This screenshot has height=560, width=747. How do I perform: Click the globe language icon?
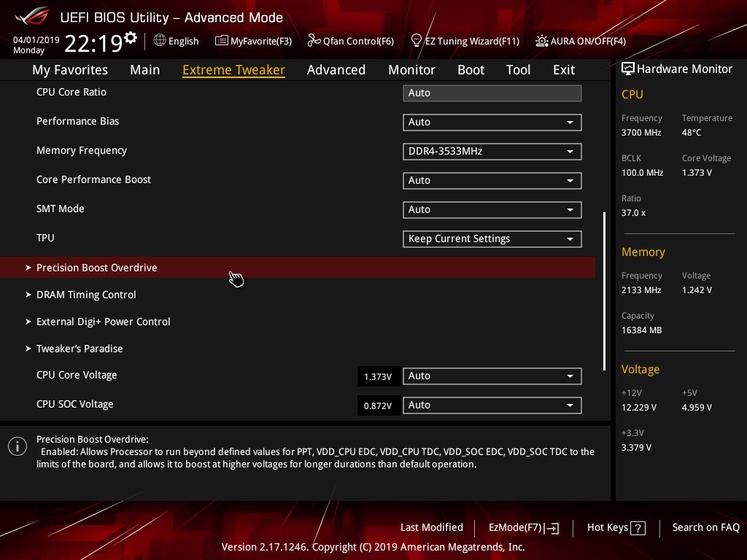(x=160, y=41)
